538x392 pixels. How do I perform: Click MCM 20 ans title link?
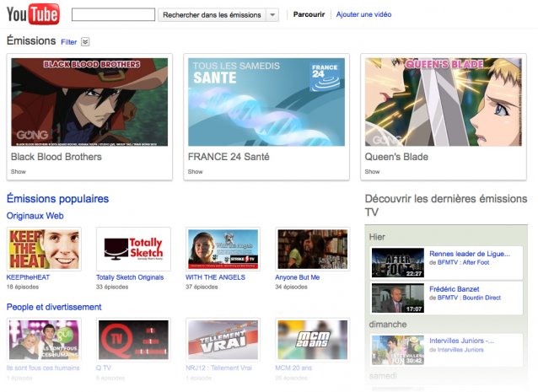tap(293, 368)
